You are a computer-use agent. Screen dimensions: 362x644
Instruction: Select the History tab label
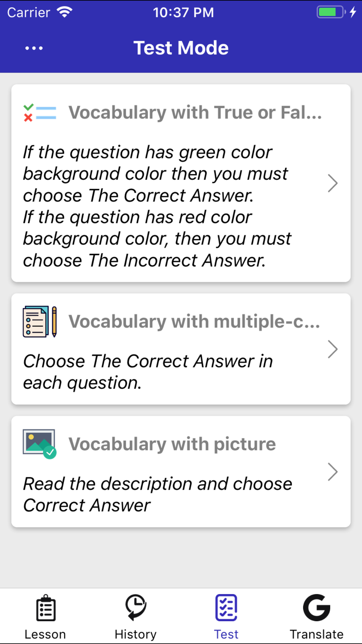pos(136,634)
